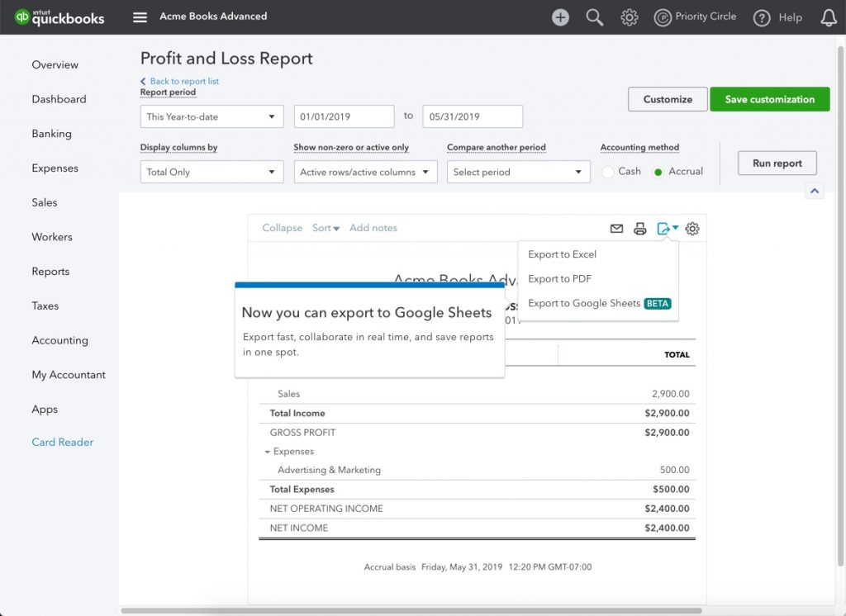Screen dimensions: 846x616
Task: Click GROSS PROFIT amount $2,900.00
Action: tap(667, 433)
